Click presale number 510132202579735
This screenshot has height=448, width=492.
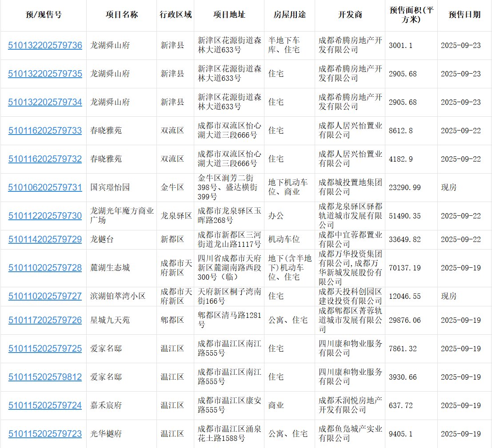tap(45, 74)
